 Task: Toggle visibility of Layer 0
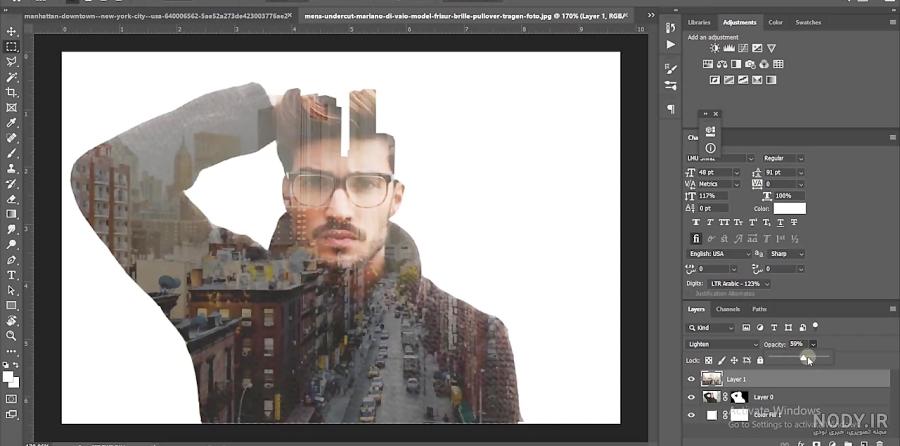tap(691, 397)
